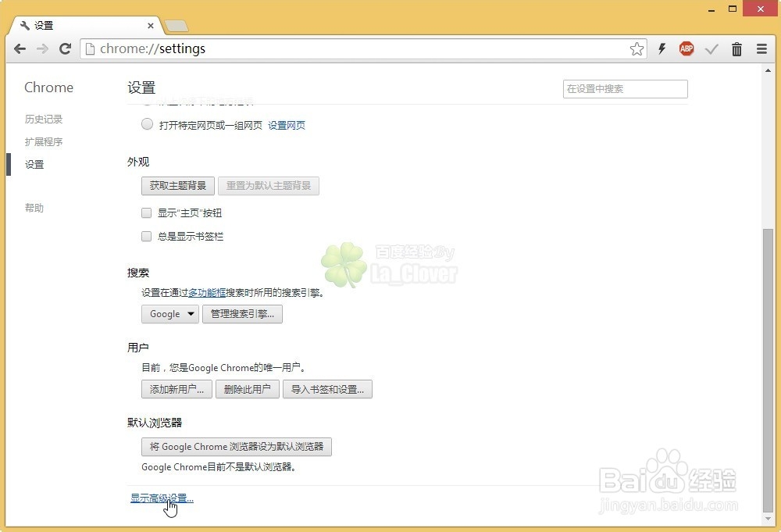Open the Chrome hamburger menu
The height and width of the screenshot is (532, 781).
click(x=761, y=48)
